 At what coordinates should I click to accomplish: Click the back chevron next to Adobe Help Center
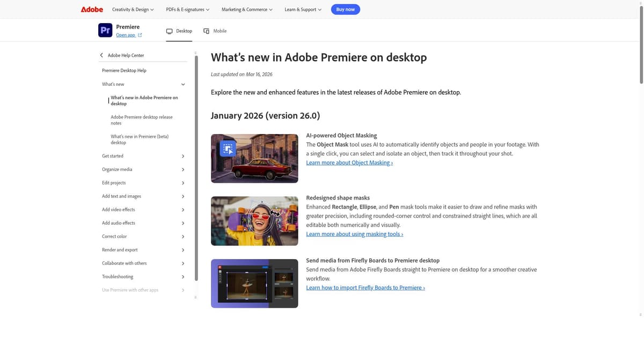click(x=101, y=55)
